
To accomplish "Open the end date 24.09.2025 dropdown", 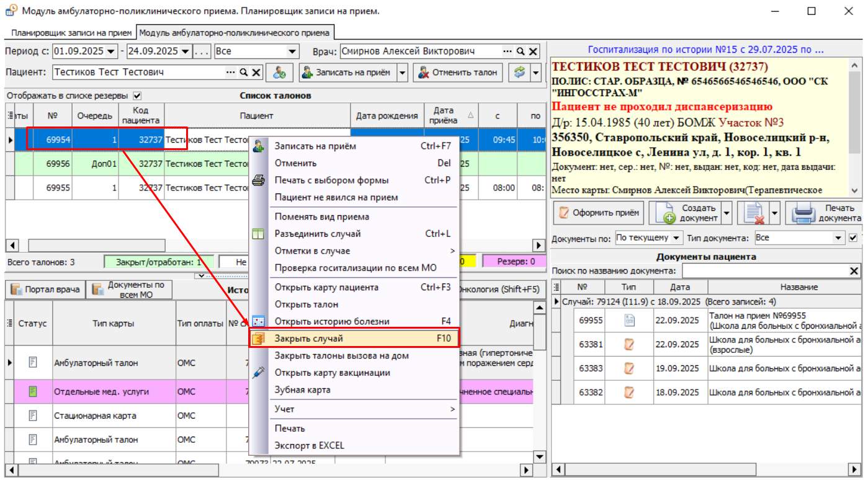I will (185, 51).
